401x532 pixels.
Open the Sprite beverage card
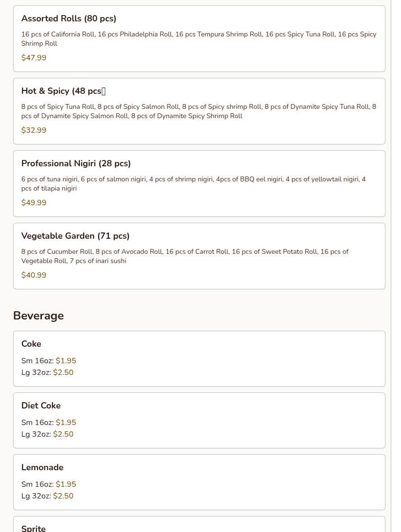point(199,524)
